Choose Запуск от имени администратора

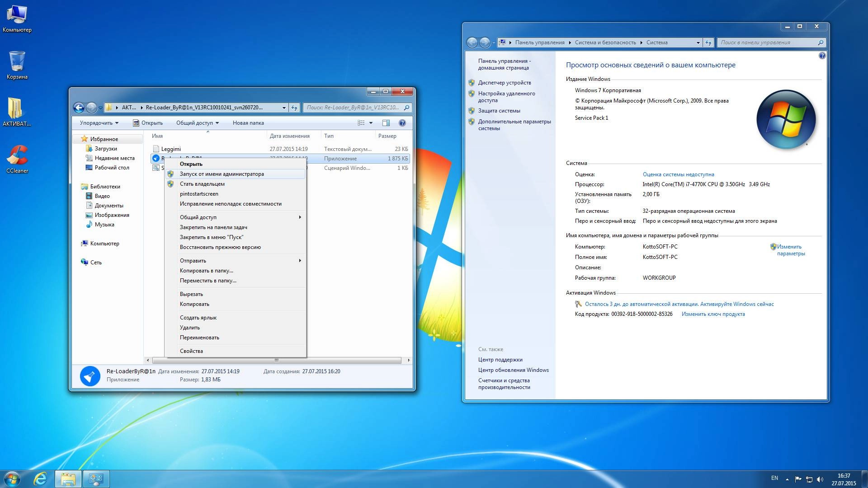[236, 174]
